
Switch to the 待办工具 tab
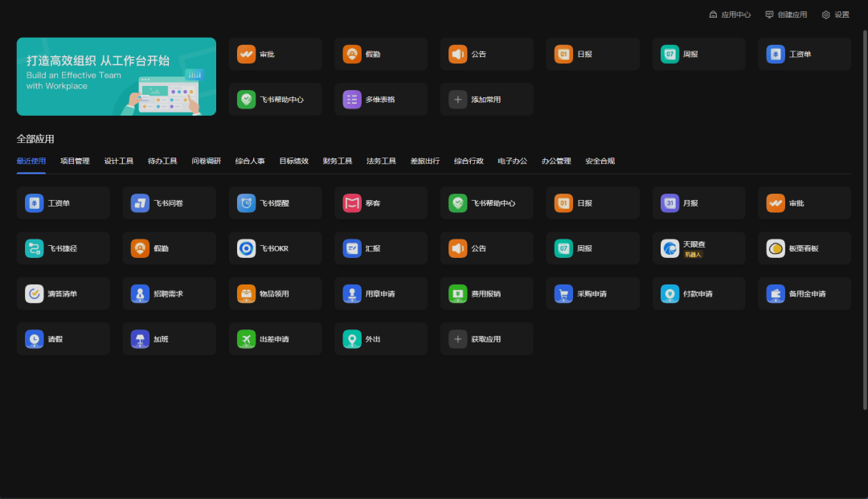[162, 161]
